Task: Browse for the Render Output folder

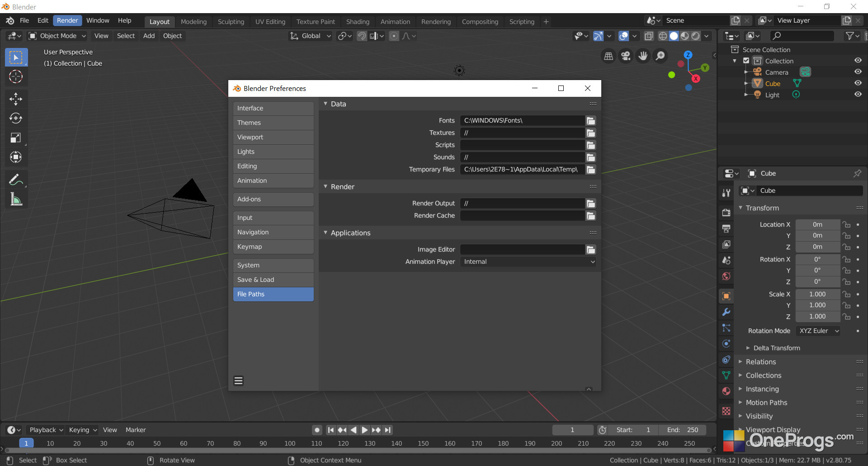Action: (590, 203)
